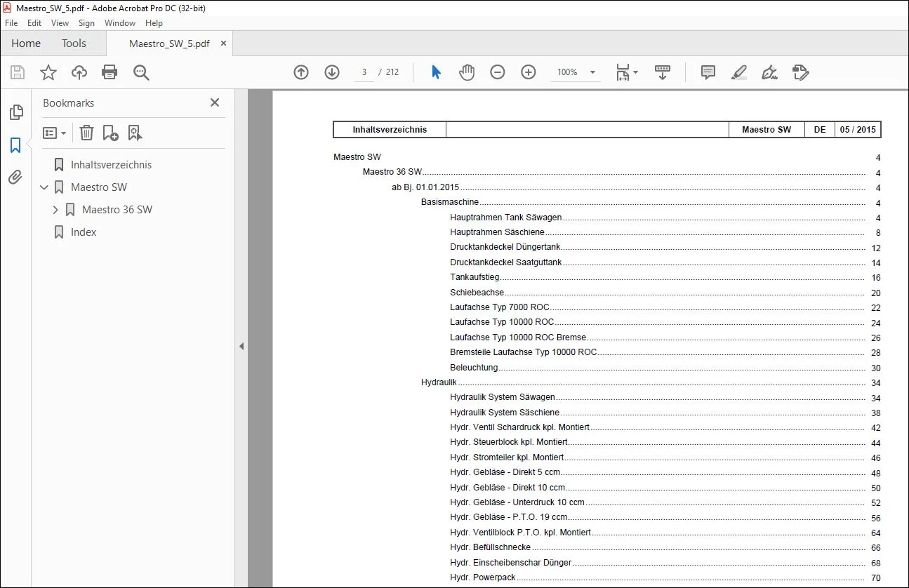Add the document to starred favorites
Viewport: 909px width, 588px height.
48,72
